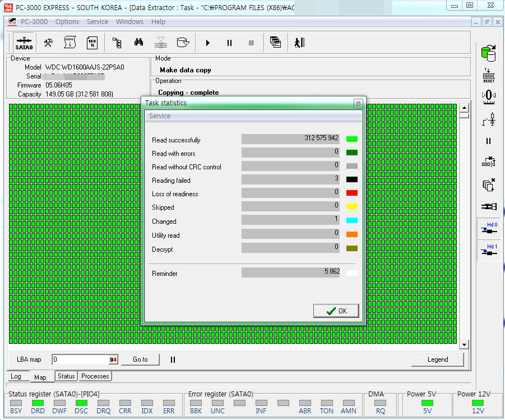505x420 pixels.
Task: Click the DRD status indicator
Action: click(38, 403)
